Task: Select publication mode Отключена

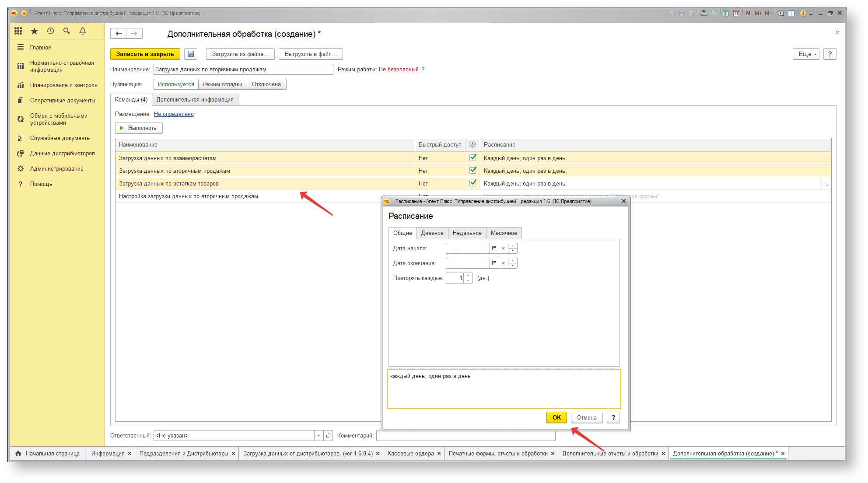Action: (266, 84)
